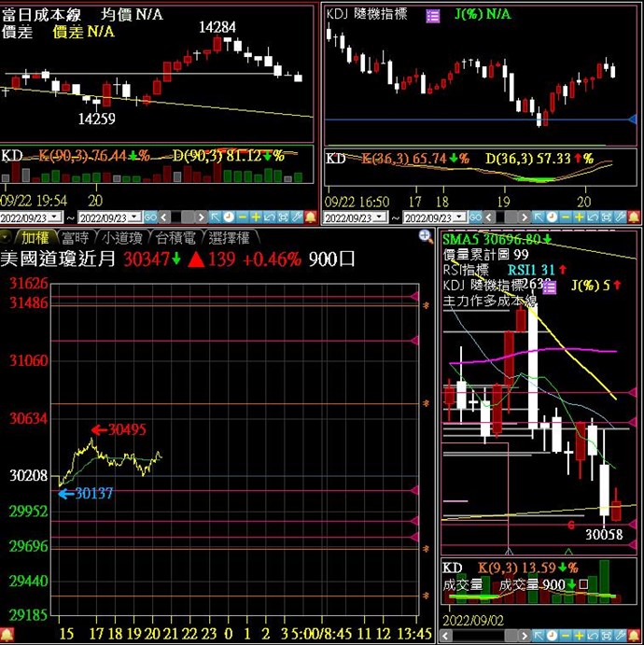
Task: Click clock time icon in top-right chart toolbar
Action: [552, 217]
